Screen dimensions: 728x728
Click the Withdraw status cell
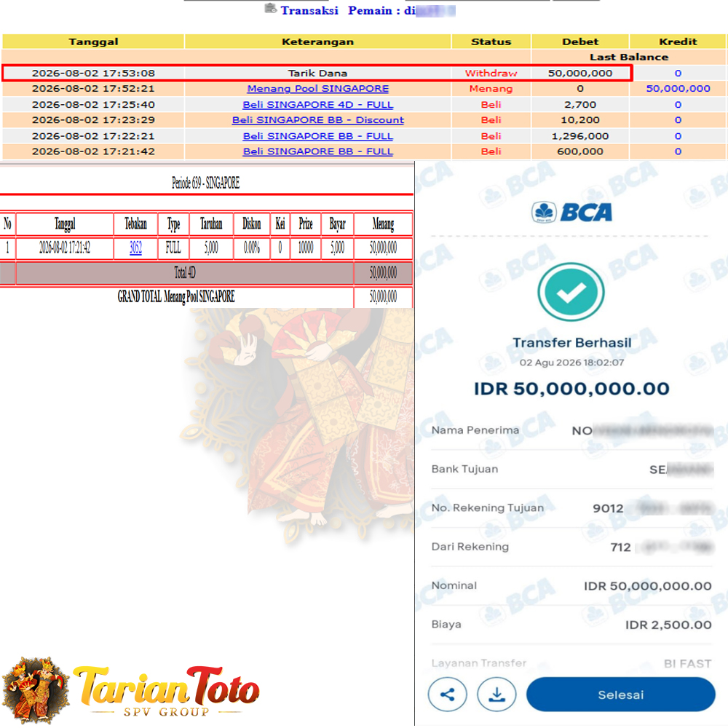click(491, 73)
